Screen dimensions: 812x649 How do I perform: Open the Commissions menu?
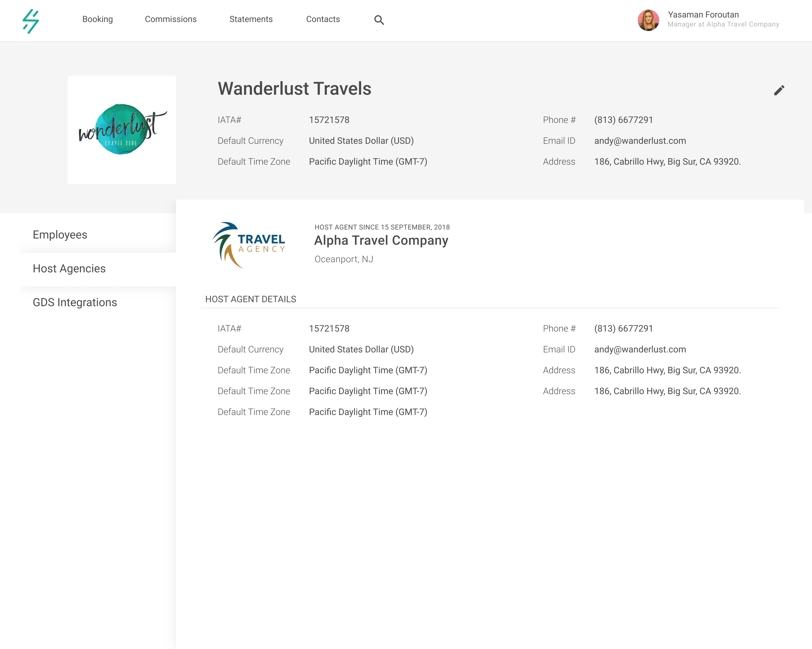[171, 19]
